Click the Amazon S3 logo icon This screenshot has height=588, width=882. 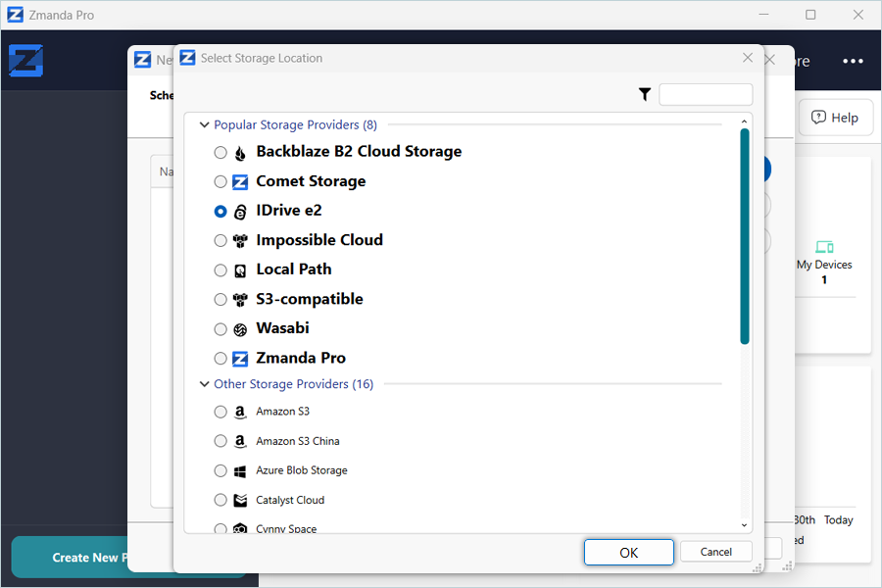[240, 413]
